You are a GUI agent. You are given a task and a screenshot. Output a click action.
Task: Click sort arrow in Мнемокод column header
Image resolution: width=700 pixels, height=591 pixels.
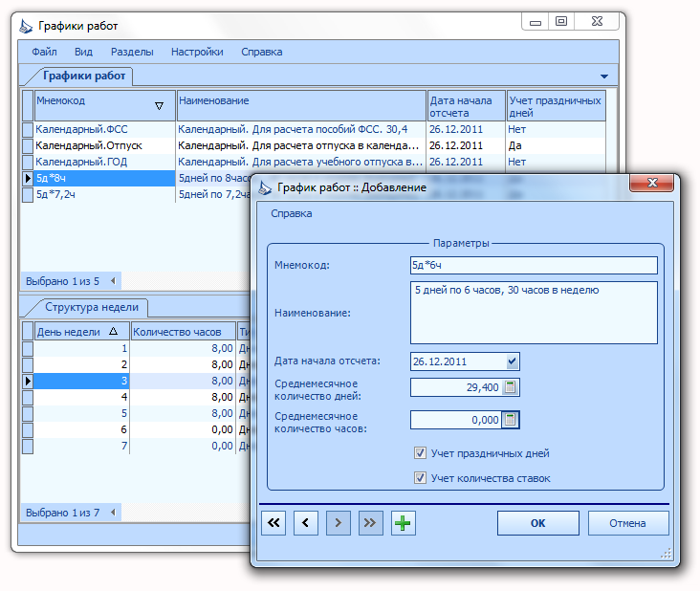coord(159,106)
